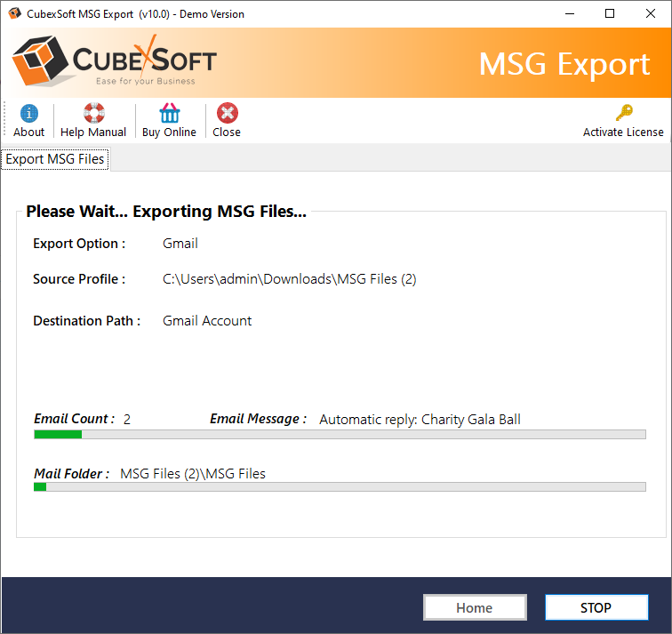The width and height of the screenshot is (672, 634).
Task: Open the About info icon
Action: point(28,113)
